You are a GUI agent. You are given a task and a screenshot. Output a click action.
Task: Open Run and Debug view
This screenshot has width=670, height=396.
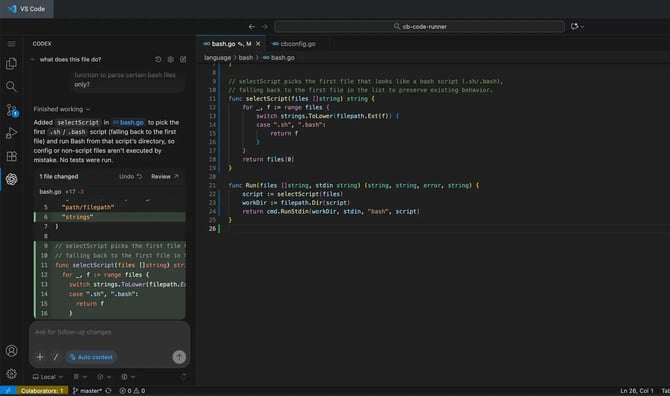[12, 133]
